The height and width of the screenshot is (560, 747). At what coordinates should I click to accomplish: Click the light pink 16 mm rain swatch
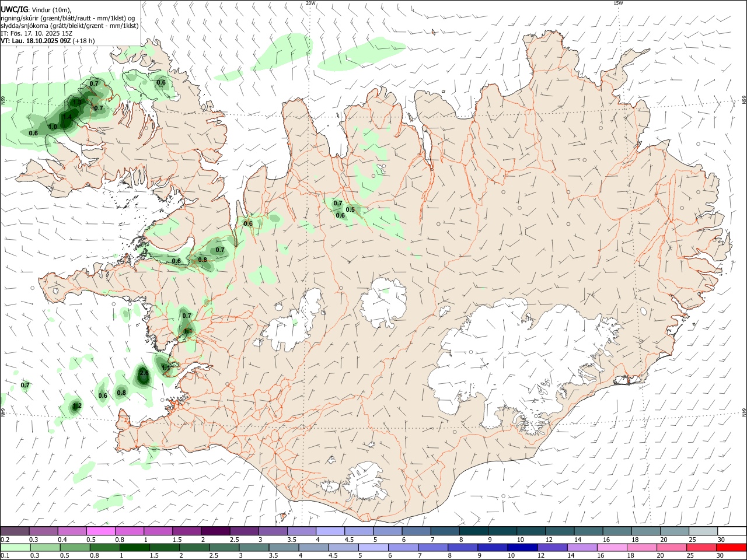point(611,548)
